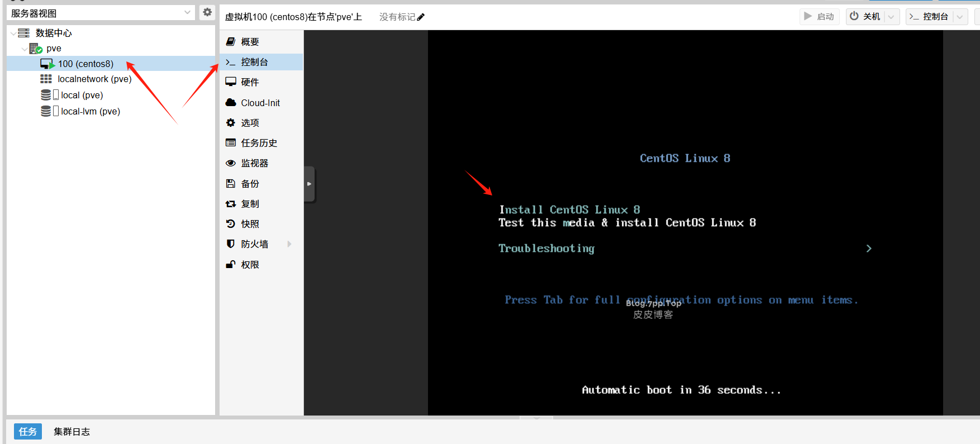
Task: Expand the Firewall (防火墙) submenu arrow
Action: tap(289, 244)
